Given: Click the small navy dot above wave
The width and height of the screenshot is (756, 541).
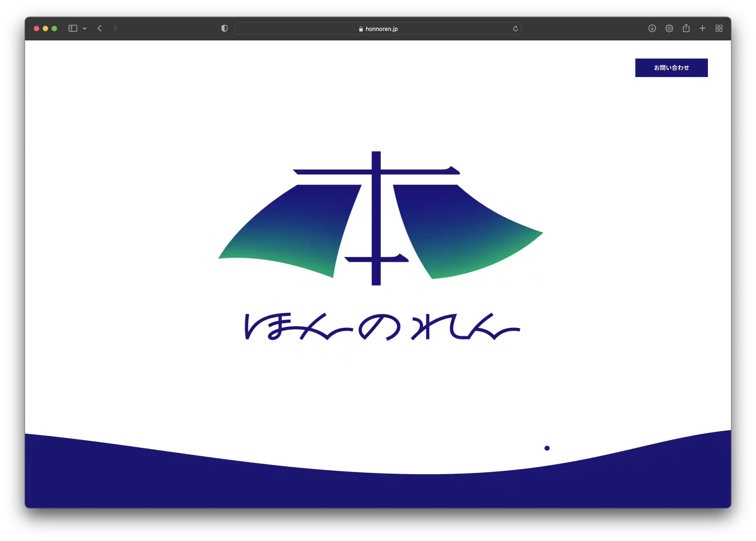Looking at the screenshot, I should (x=547, y=448).
